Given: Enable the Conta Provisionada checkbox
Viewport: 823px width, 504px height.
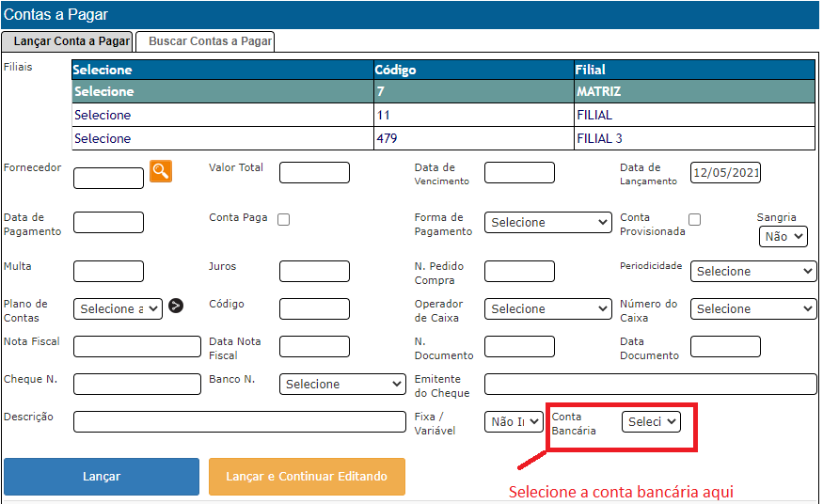Looking at the screenshot, I should point(694,219).
